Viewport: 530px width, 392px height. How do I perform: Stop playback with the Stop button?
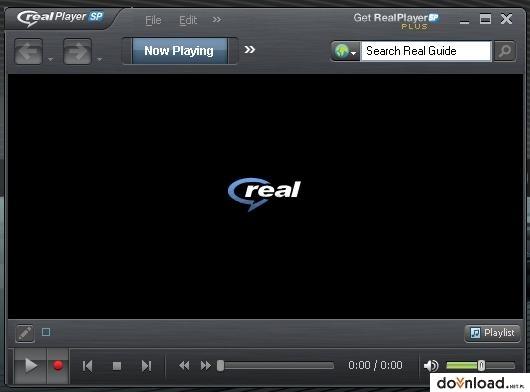click(117, 366)
